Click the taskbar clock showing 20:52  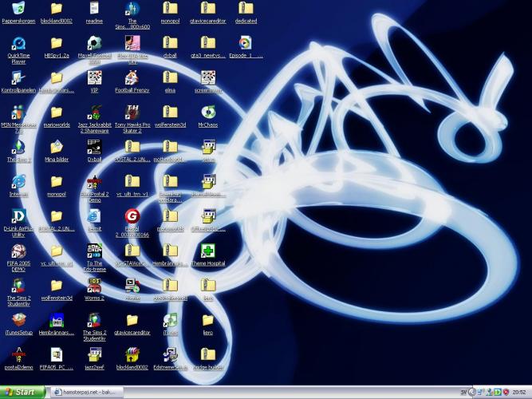pyautogui.click(x=519, y=392)
